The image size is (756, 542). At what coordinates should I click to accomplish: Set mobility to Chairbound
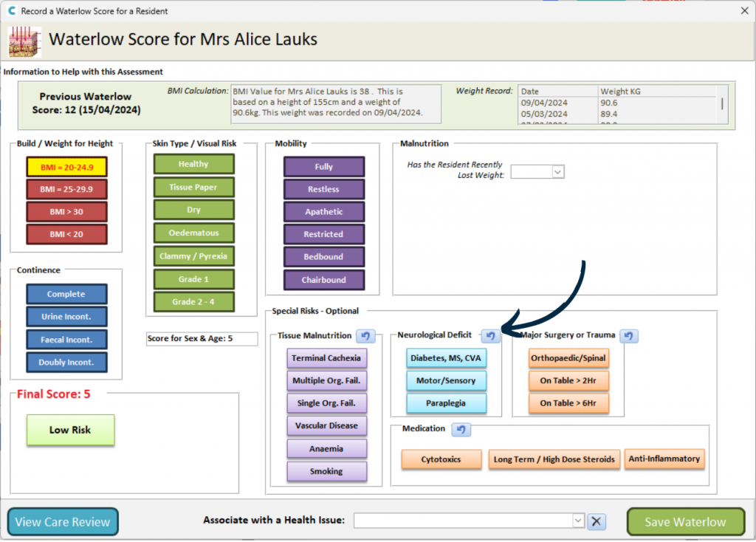pos(324,280)
